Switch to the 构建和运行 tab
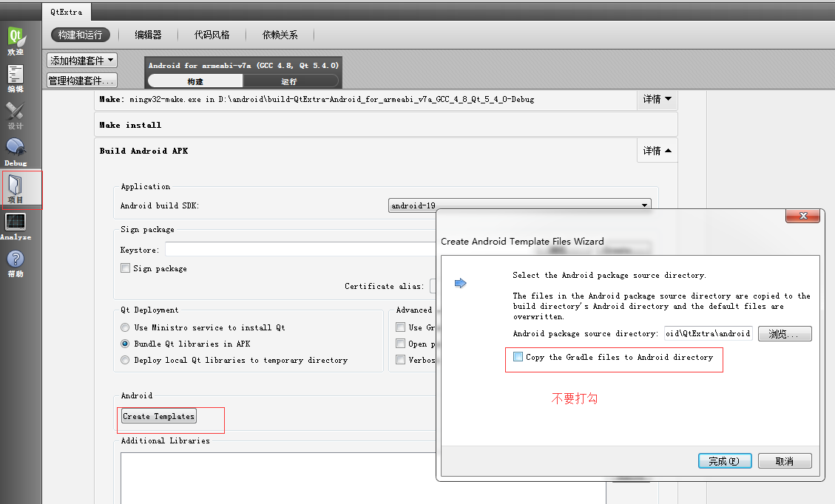The width and height of the screenshot is (835, 504). (x=81, y=35)
